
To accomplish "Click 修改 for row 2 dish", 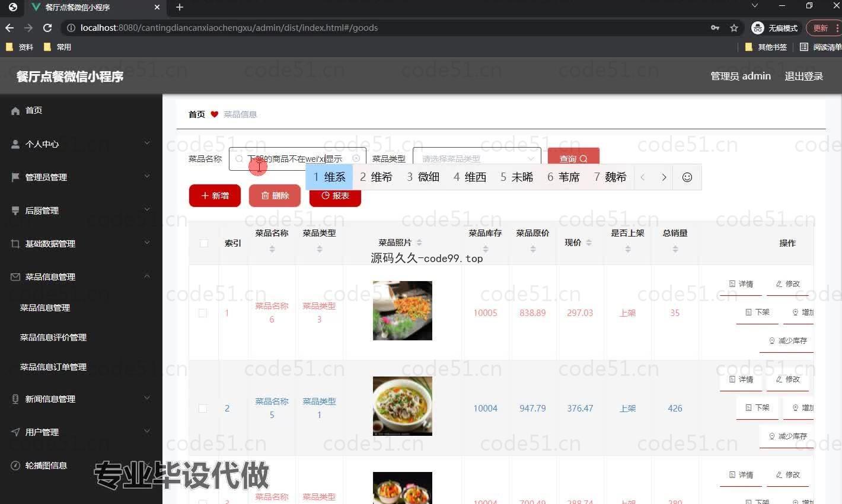I will coord(788,379).
